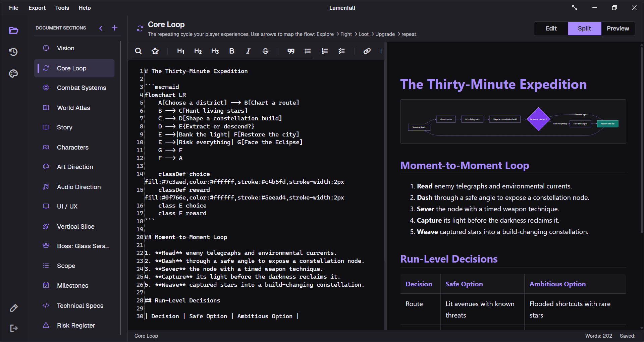Open the theme palette icon
644x342 pixels.
(x=13, y=73)
